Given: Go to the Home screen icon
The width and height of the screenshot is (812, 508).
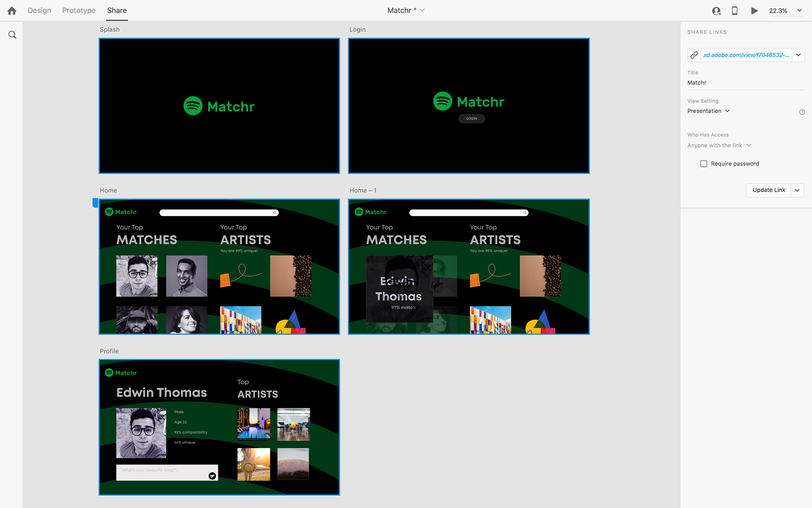Looking at the screenshot, I should [12, 11].
